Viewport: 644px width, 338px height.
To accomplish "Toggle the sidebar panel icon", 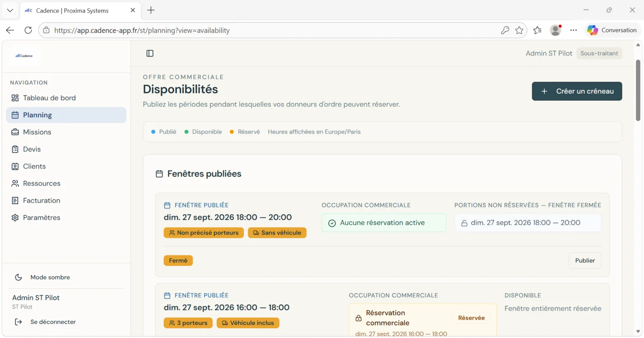I will point(150,53).
